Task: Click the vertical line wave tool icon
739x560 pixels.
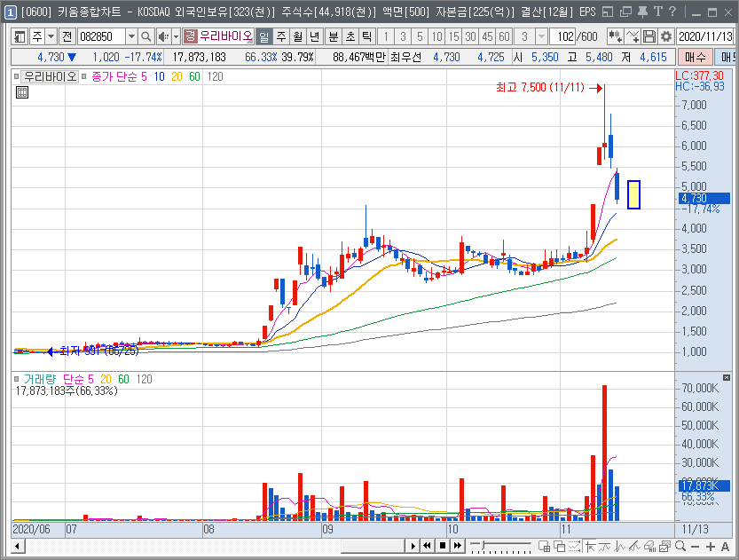Action: coord(619,547)
